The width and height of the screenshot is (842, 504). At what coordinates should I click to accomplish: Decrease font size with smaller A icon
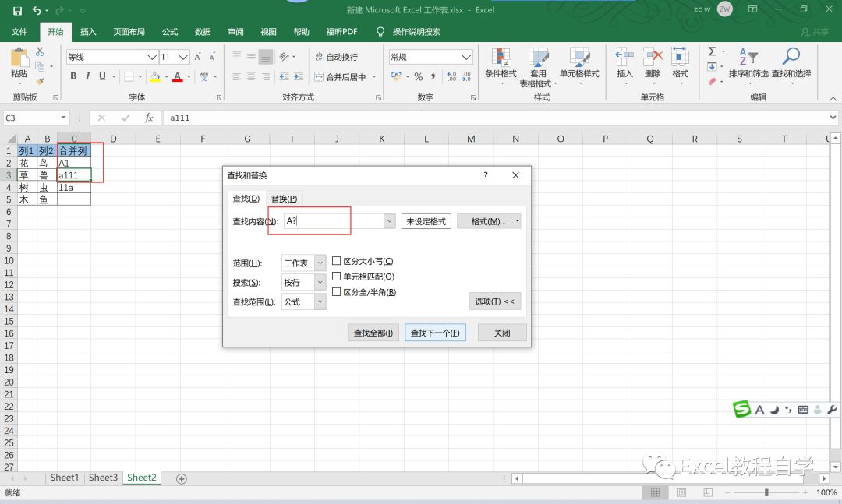coord(212,57)
